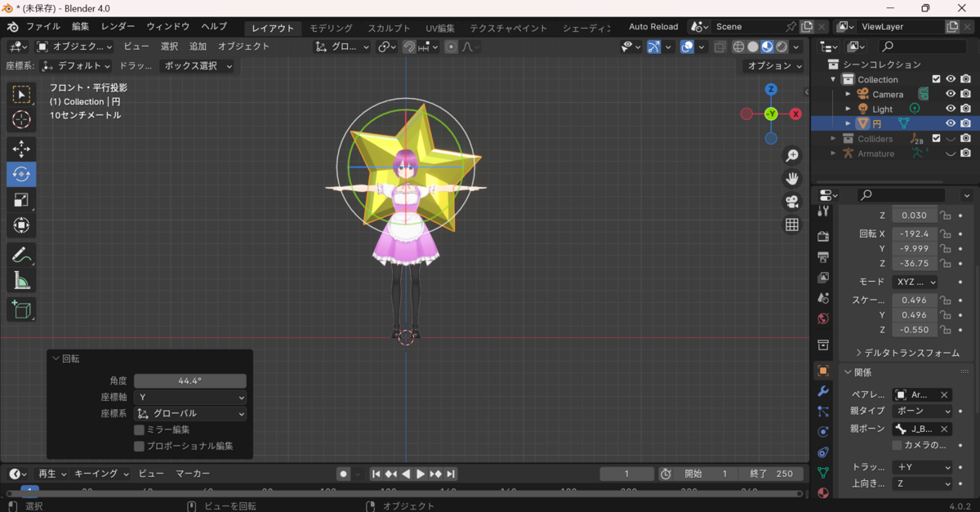Click the Blender logo menu icon
Viewport: 980px width, 512px height.
[x=12, y=27]
